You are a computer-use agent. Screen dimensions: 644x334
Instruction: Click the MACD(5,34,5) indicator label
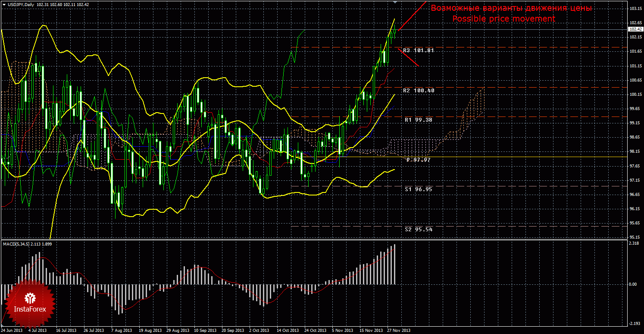(x=16, y=244)
